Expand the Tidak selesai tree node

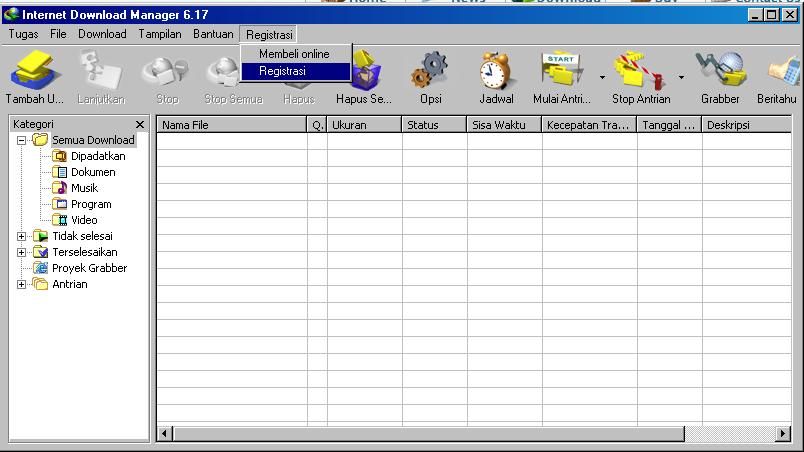pyautogui.click(x=21, y=236)
